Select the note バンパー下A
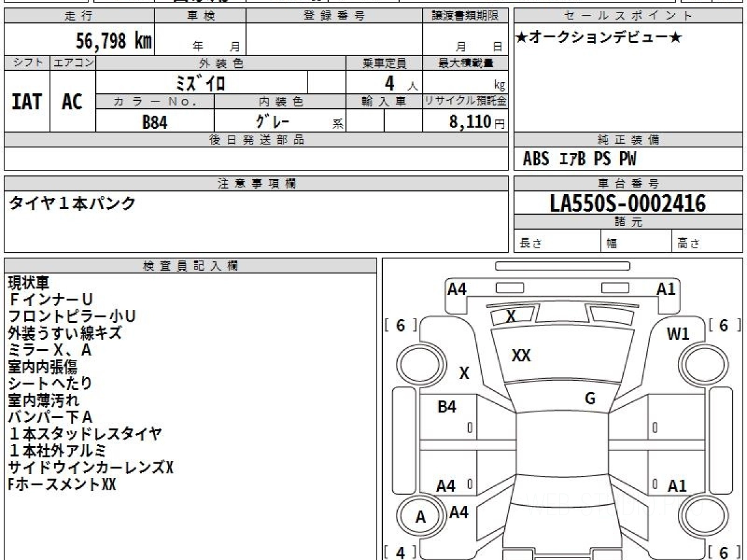Screen dimensions: 747x560 (50, 417)
